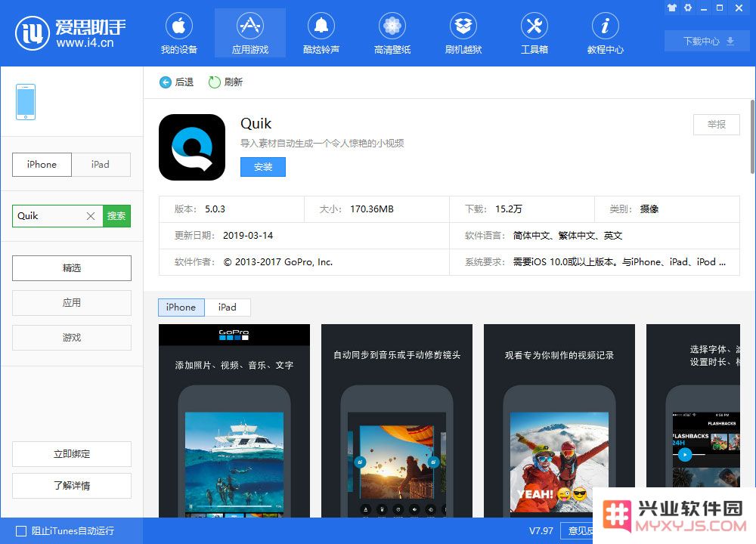Enable 阻止iTunes自动运行 checkbox
Image resolution: width=756 pixels, height=544 pixels.
coord(21,531)
